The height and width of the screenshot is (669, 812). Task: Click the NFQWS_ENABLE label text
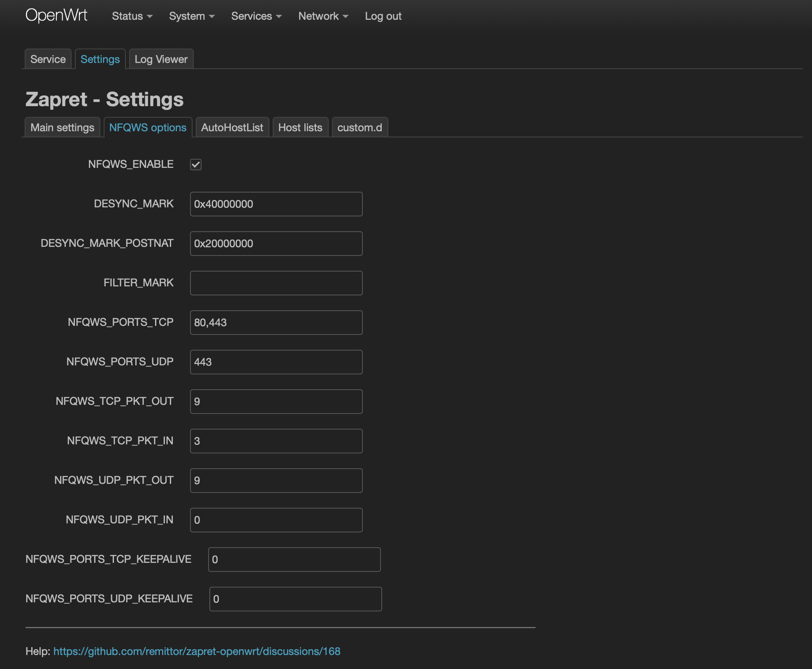(131, 164)
